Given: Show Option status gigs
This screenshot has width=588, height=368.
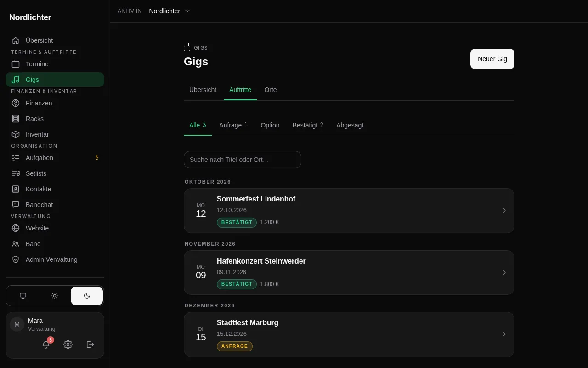Looking at the screenshot, I should (270, 125).
